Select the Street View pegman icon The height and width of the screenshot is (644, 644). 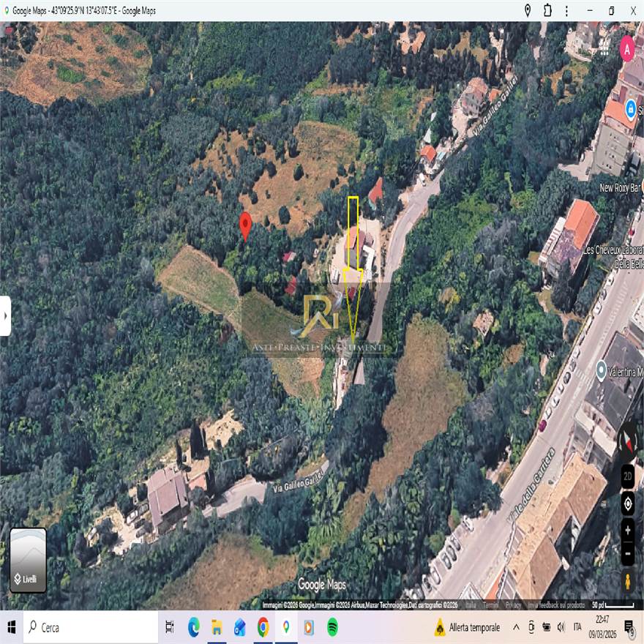point(628,581)
